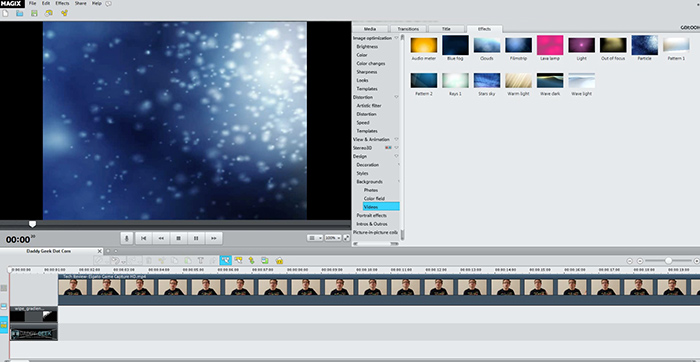Open the 100% zoom dropdown
Screen dimensions: 700x362
click(333, 238)
